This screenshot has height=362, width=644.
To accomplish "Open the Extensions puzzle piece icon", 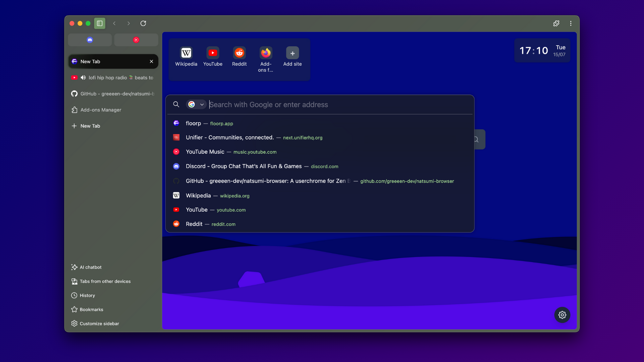I will coord(556,23).
